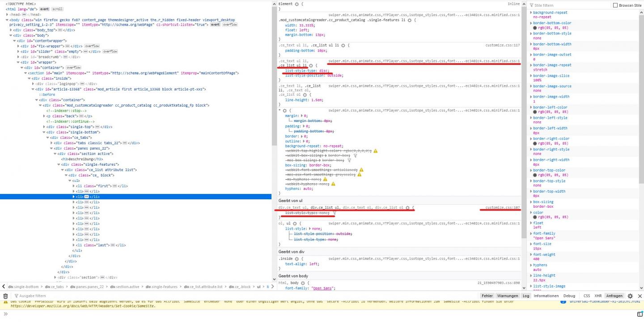
Task: Click the warning triangle beside -webkit-tap-highlight-color
Action: tap(375, 151)
